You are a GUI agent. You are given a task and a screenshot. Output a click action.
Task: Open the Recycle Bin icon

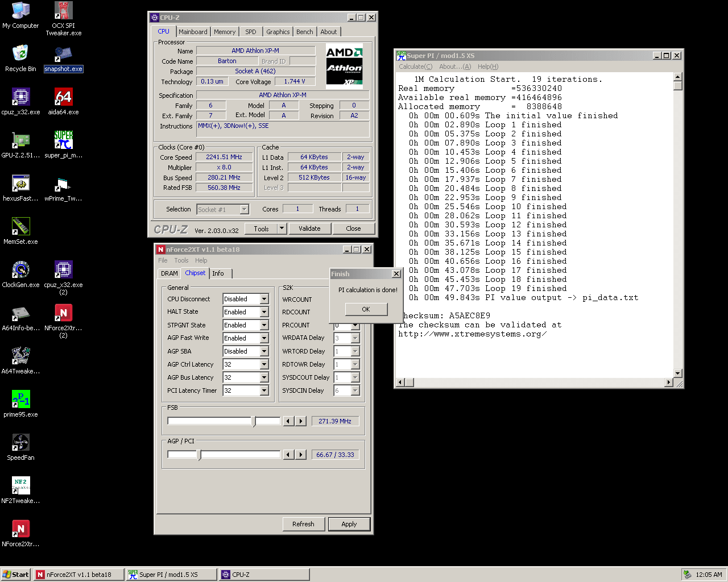pos(20,59)
